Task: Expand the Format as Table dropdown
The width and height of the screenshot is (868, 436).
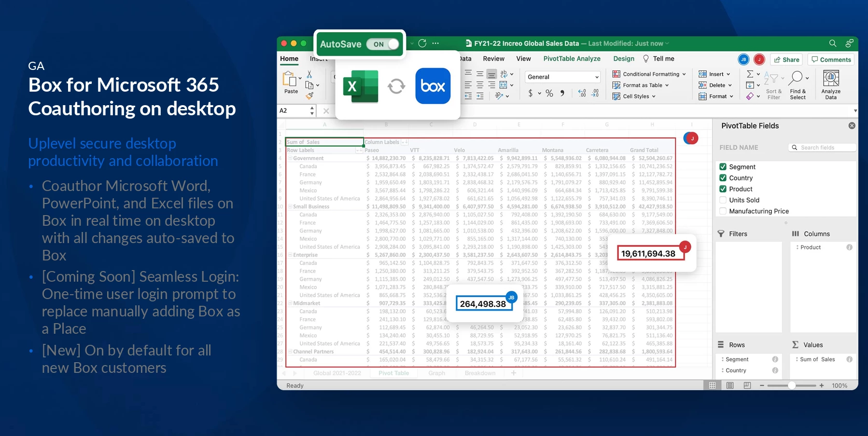Action: point(667,85)
